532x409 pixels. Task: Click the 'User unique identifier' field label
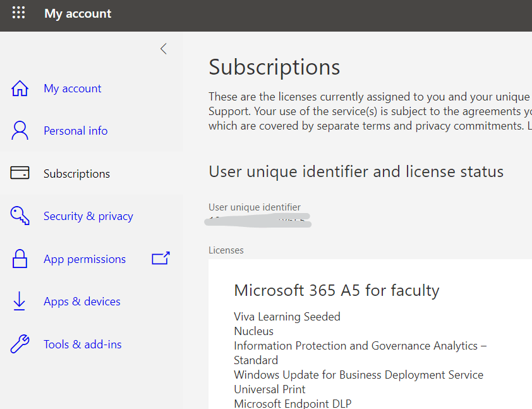[x=255, y=207]
